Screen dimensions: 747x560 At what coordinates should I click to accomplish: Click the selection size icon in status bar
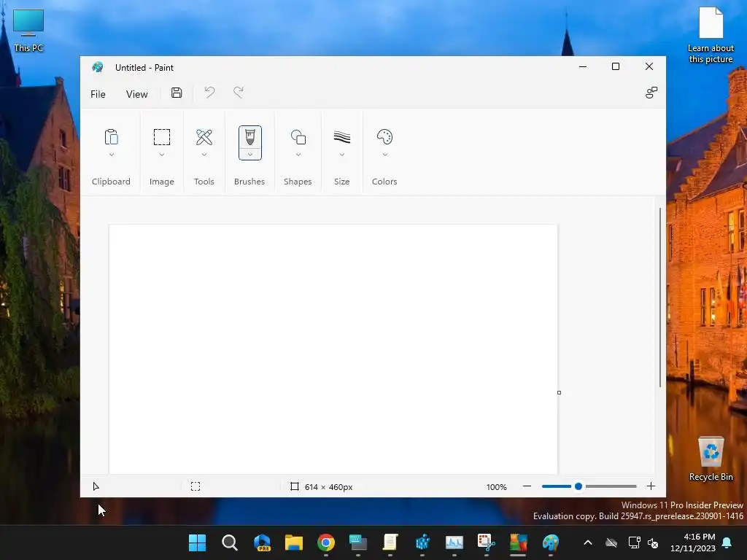click(196, 486)
